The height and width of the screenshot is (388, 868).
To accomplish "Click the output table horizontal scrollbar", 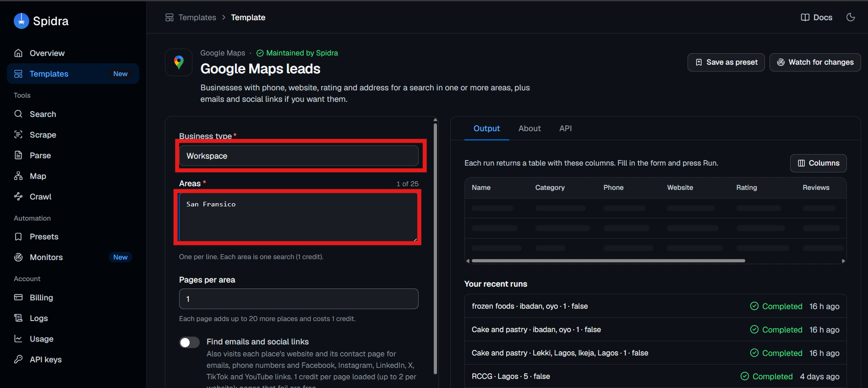I will coord(608,261).
